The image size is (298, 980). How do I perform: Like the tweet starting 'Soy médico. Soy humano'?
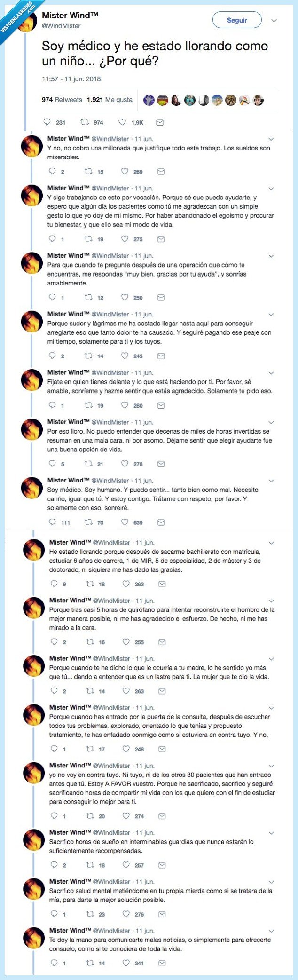click(125, 522)
